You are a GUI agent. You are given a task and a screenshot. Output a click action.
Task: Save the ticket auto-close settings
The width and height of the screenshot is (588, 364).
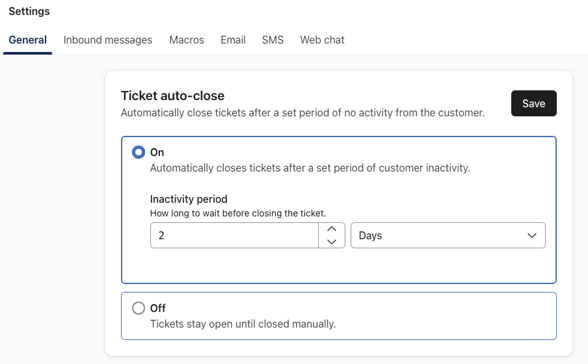pyautogui.click(x=533, y=103)
